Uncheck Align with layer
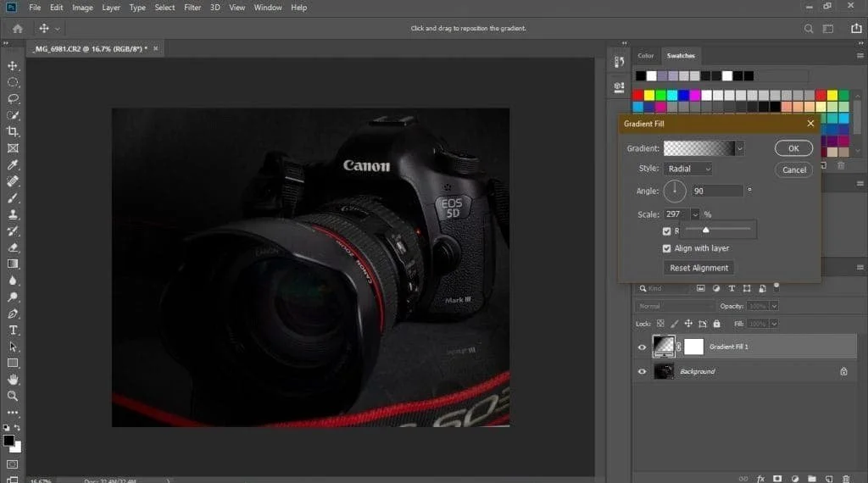Screen dimensions: 868x483 (666, 248)
